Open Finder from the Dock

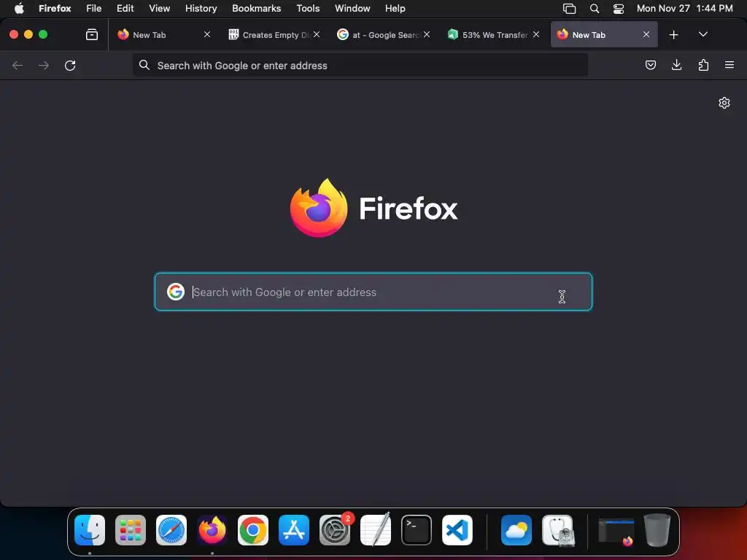click(90, 530)
